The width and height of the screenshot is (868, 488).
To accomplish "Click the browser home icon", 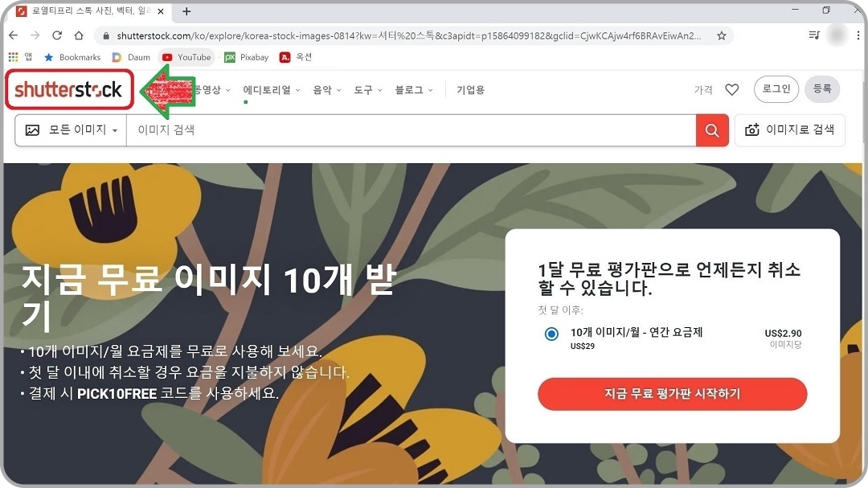I will click(78, 36).
